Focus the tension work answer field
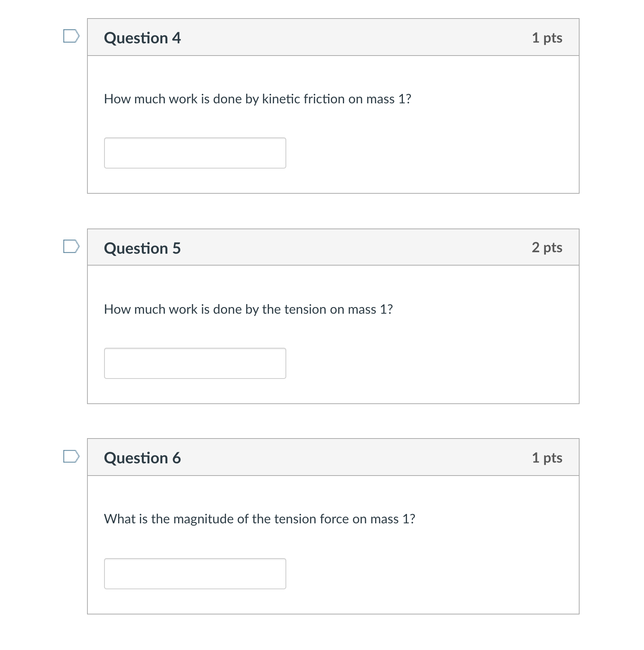644x650 pixels. (x=195, y=363)
